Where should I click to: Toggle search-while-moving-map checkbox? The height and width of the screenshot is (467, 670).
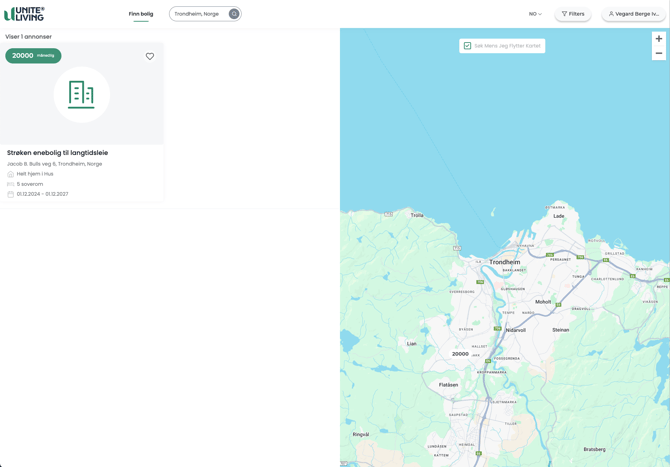[467, 46]
